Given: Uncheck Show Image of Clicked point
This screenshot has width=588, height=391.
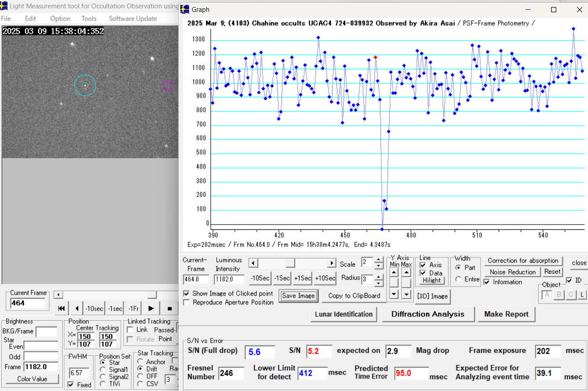Looking at the screenshot, I should click(186, 293).
